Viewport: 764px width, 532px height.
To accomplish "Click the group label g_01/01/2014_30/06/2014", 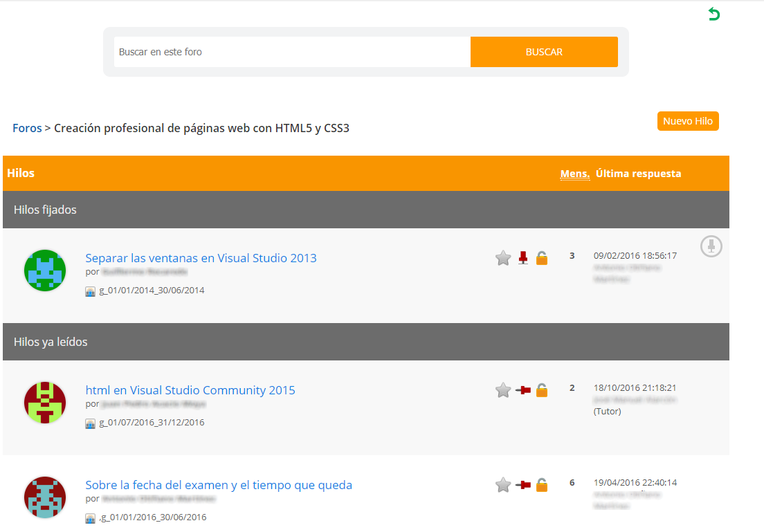I will (x=152, y=291).
